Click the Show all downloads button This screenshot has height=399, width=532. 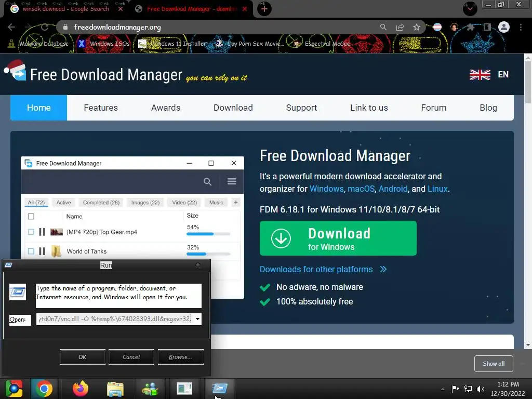[x=494, y=364]
